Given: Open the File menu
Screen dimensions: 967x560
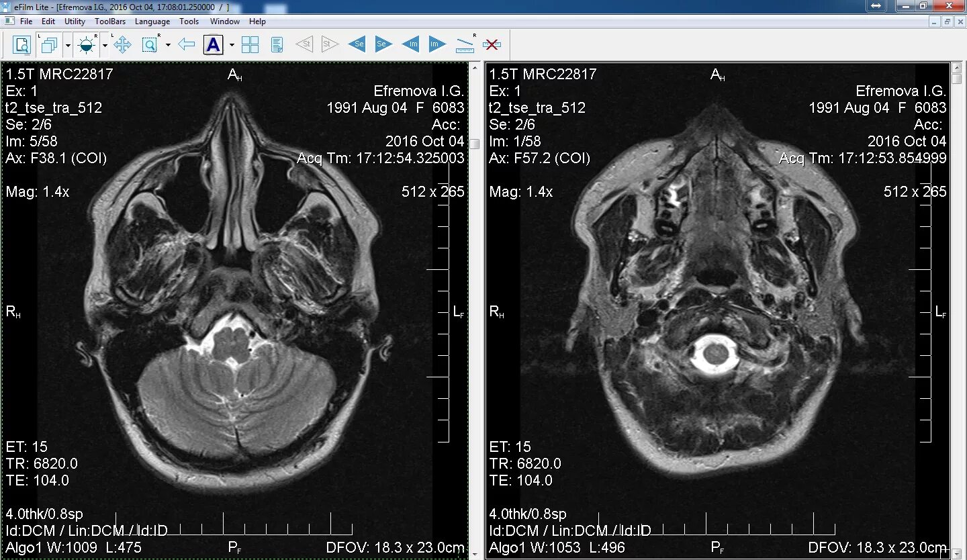Looking at the screenshot, I should click(26, 21).
